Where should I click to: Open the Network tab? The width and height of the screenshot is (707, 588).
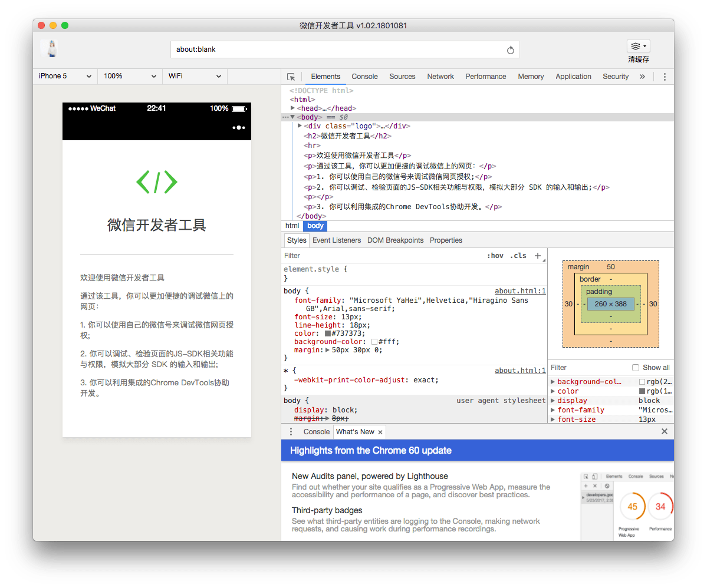click(440, 77)
